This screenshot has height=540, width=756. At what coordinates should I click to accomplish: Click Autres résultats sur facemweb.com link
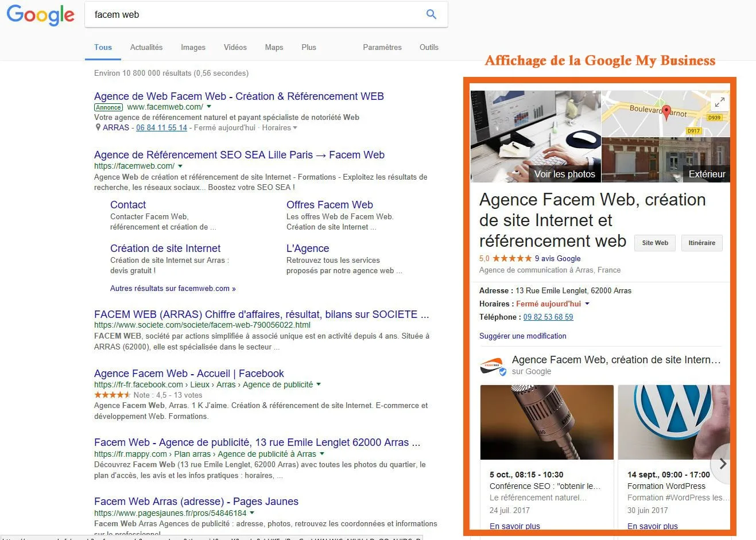pyautogui.click(x=173, y=288)
